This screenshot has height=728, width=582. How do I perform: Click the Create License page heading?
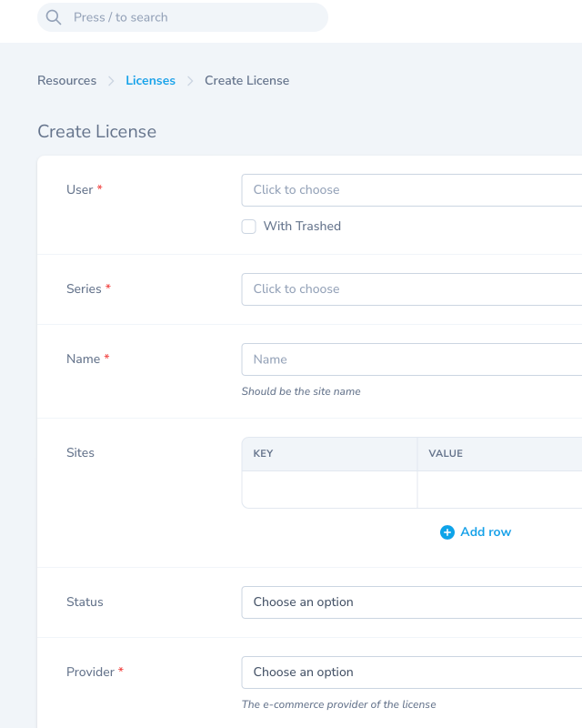96,132
